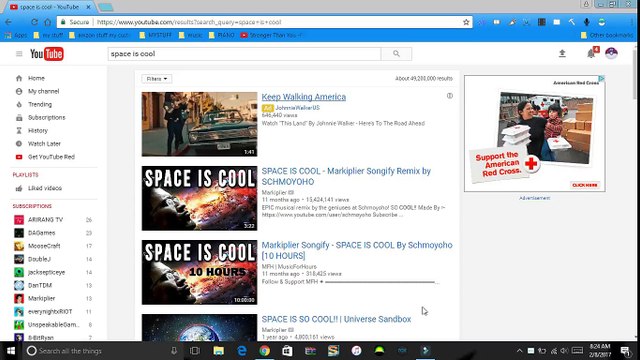
Task: Open the upload video icon
Action: coord(562,53)
